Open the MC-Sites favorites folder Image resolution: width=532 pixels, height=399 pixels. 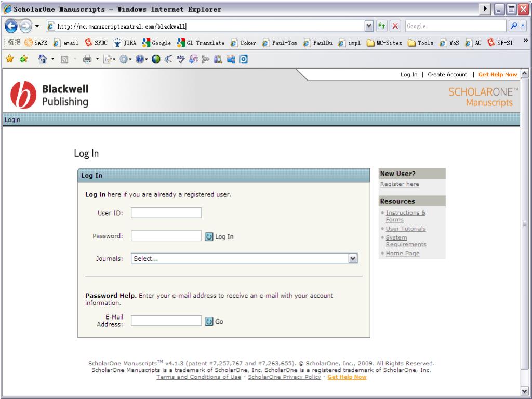384,43
